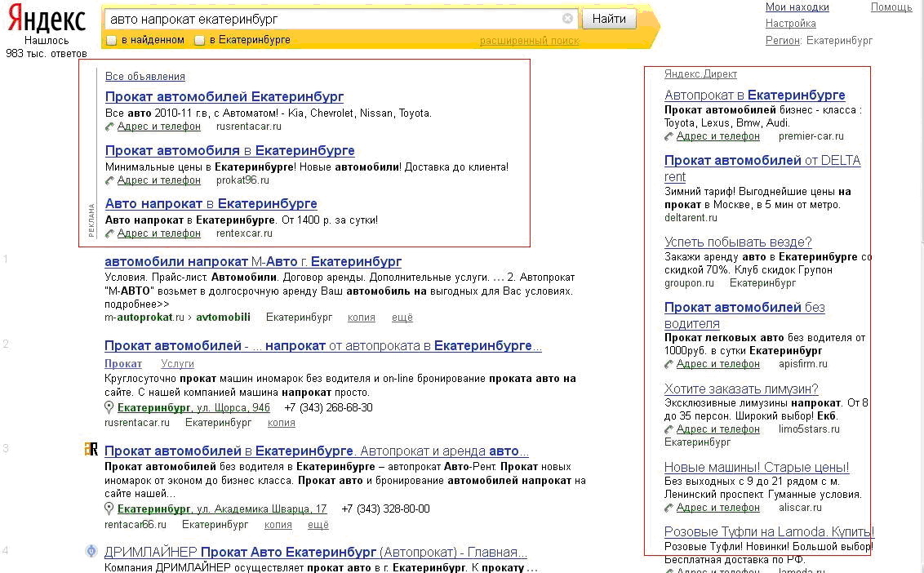Image resolution: width=924 pixels, height=573 pixels.
Task: Click phone number '+7 (343) 328-80-00'
Action: 385,509
